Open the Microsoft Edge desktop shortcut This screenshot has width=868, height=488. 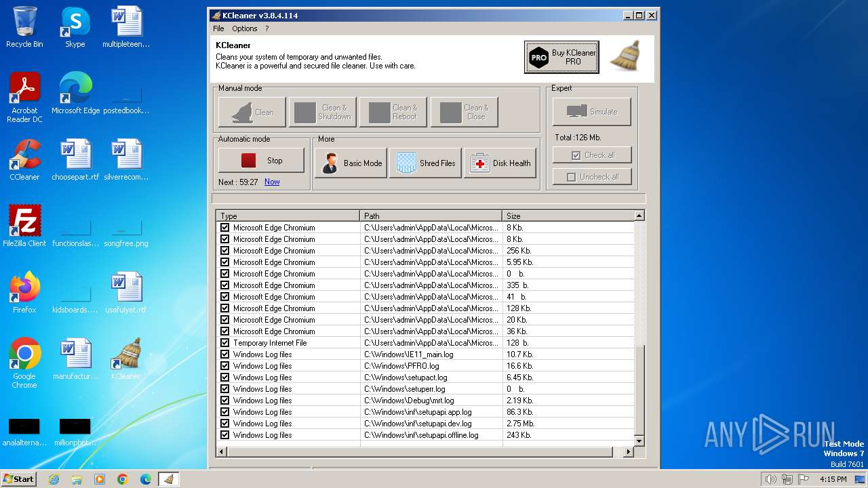(75, 94)
